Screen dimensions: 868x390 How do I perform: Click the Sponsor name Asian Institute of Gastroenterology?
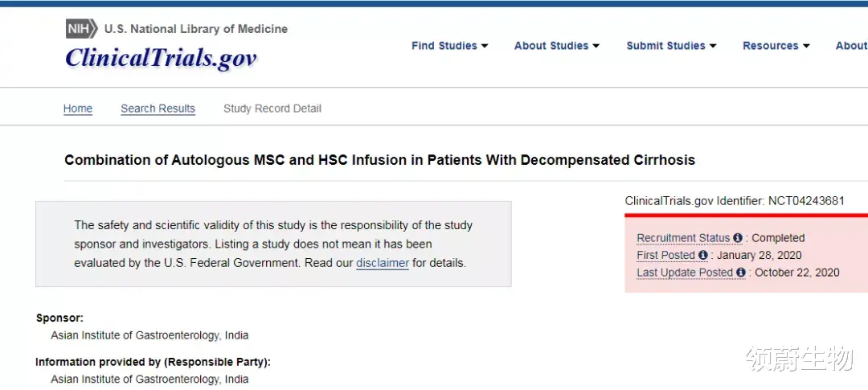pyautogui.click(x=149, y=335)
